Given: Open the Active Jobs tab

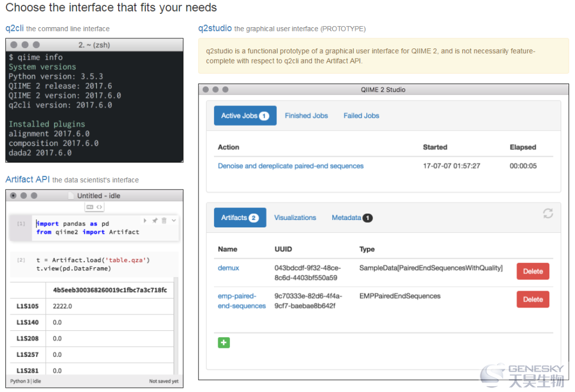Looking at the screenshot, I should tap(245, 116).
